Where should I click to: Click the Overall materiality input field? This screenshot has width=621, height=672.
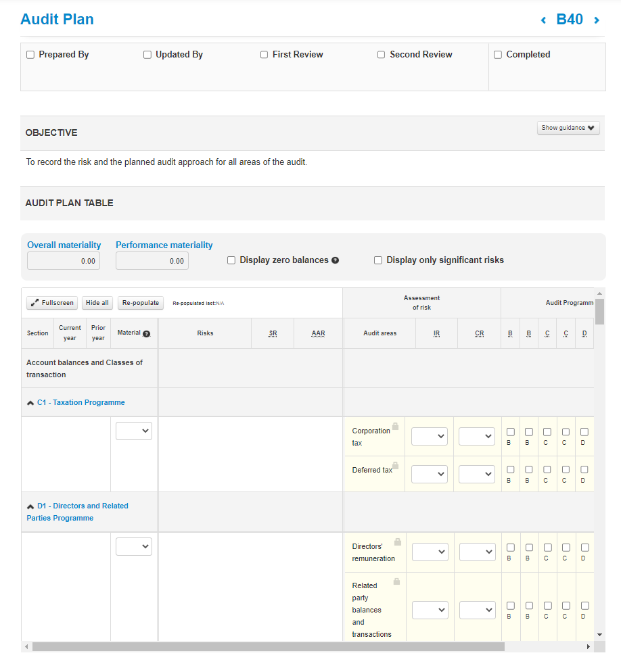[x=63, y=260]
